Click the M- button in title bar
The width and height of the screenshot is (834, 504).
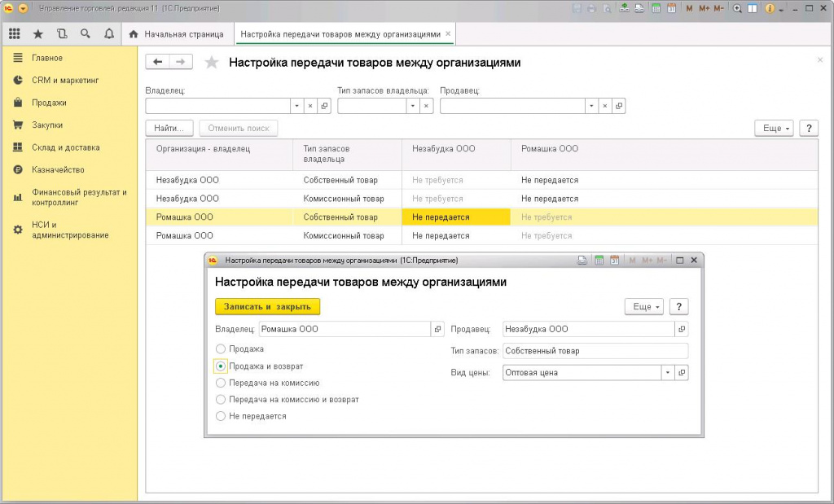719,8
